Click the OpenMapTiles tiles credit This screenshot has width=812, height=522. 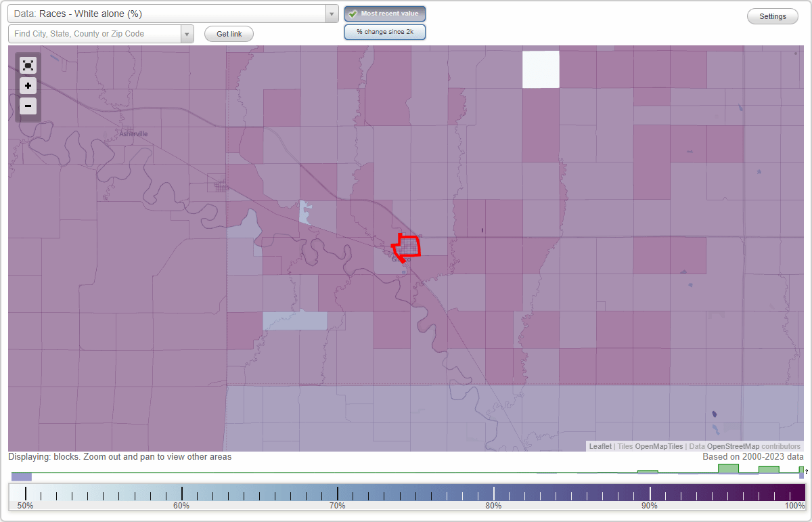click(659, 446)
